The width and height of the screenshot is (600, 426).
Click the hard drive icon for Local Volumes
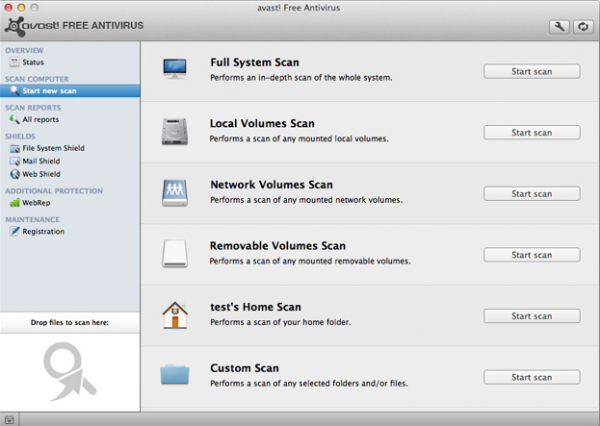[x=174, y=131]
